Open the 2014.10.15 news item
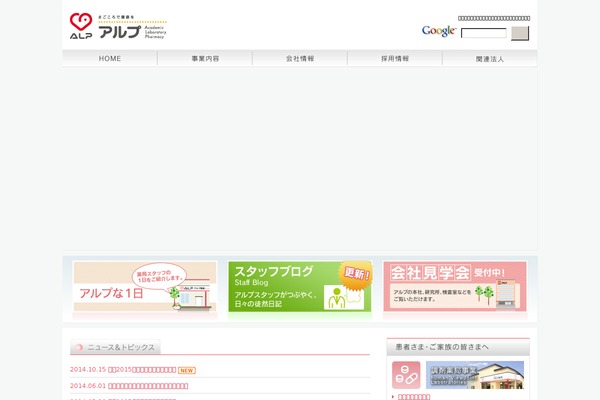 tap(123, 370)
